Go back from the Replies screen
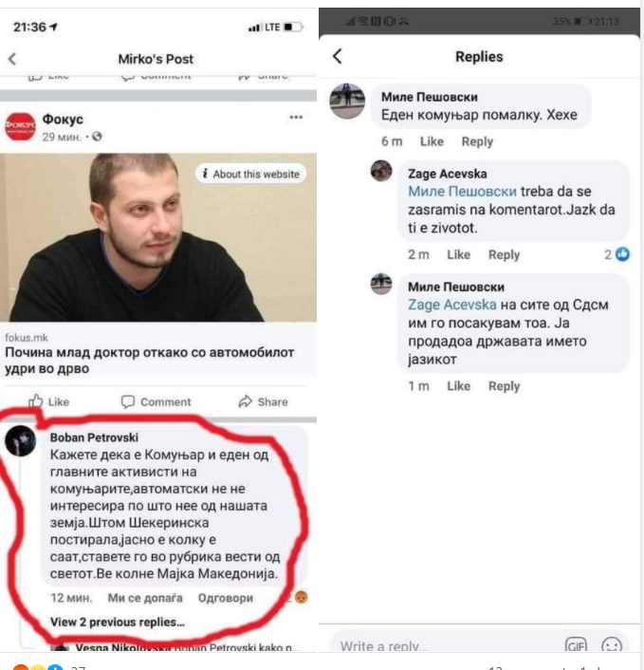 point(338,56)
